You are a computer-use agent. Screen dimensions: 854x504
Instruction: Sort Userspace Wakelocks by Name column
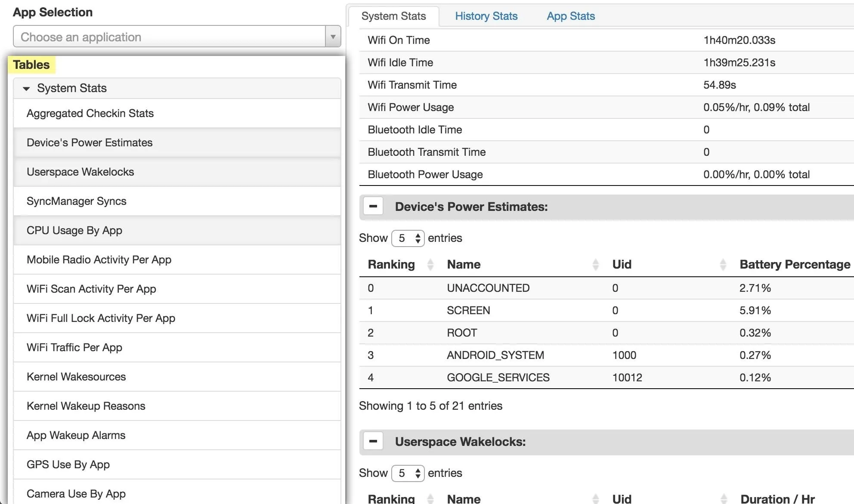521,499
